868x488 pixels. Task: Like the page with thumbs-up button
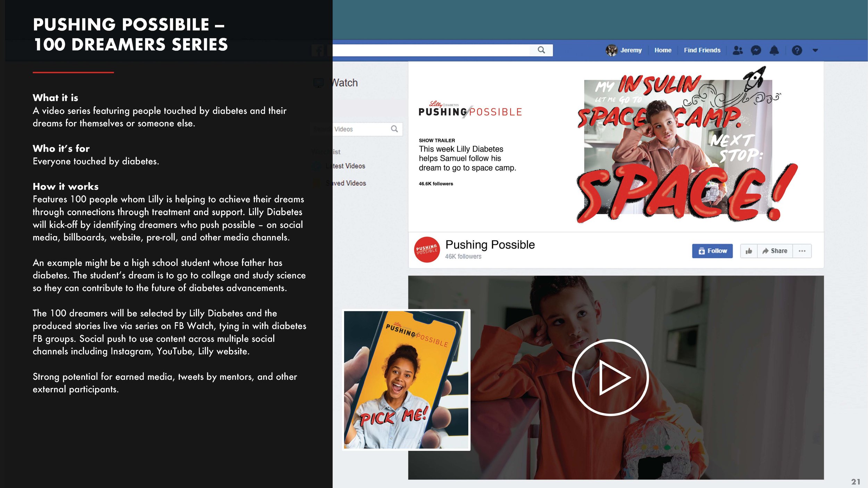[x=749, y=251]
